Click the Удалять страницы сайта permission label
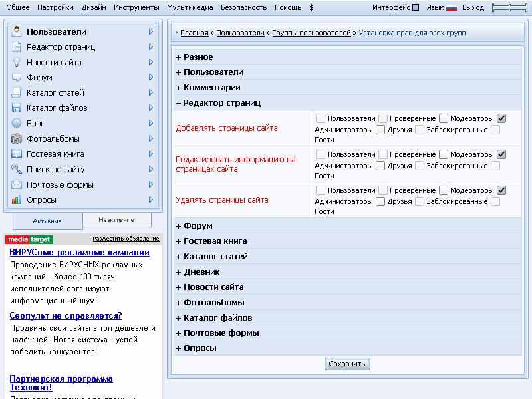Screen dimensions: 532x399 click(222, 200)
